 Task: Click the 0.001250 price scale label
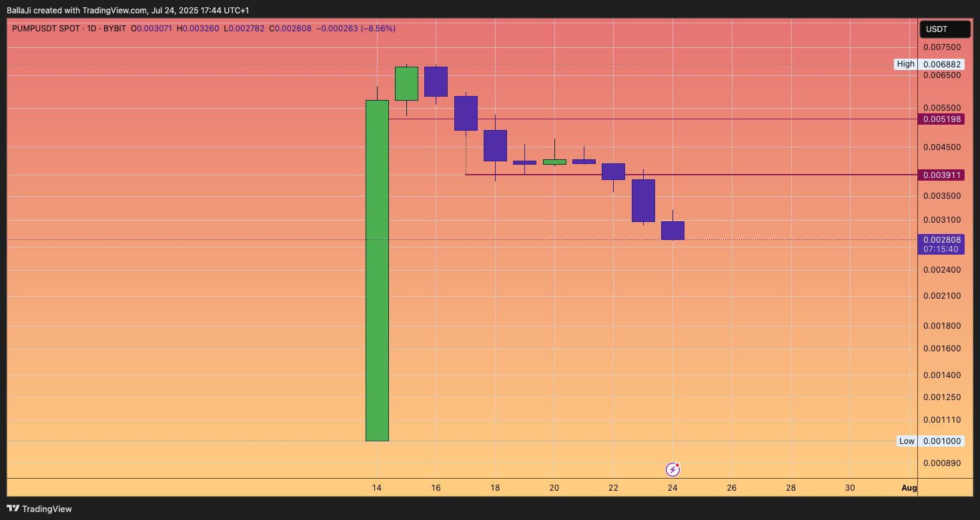942,397
